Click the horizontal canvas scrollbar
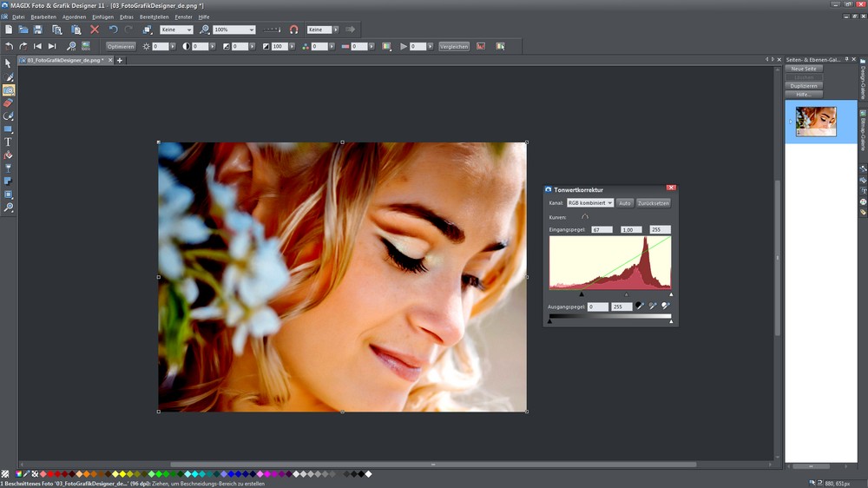The width and height of the screenshot is (868, 488). point(433,465)
